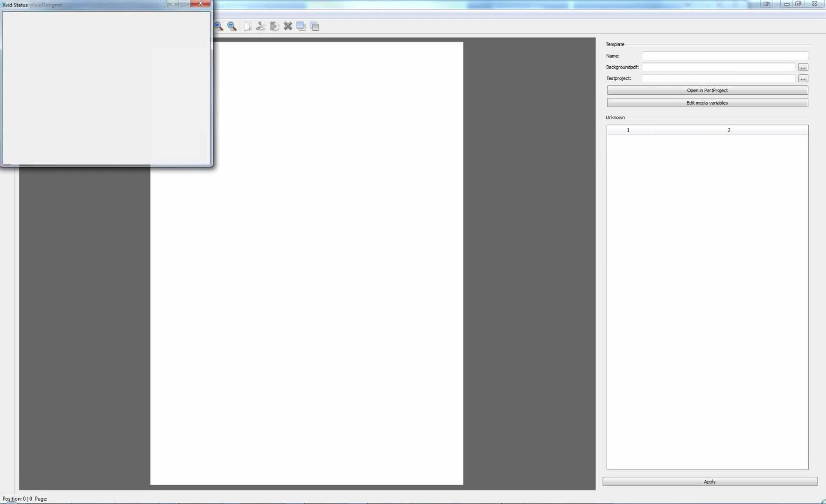
Task: Click the paste clipboard icon
Action: coord(274,26)
